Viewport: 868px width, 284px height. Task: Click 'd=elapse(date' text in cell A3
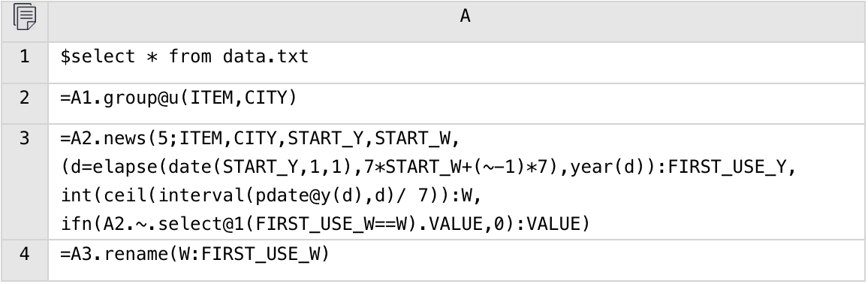140,168
